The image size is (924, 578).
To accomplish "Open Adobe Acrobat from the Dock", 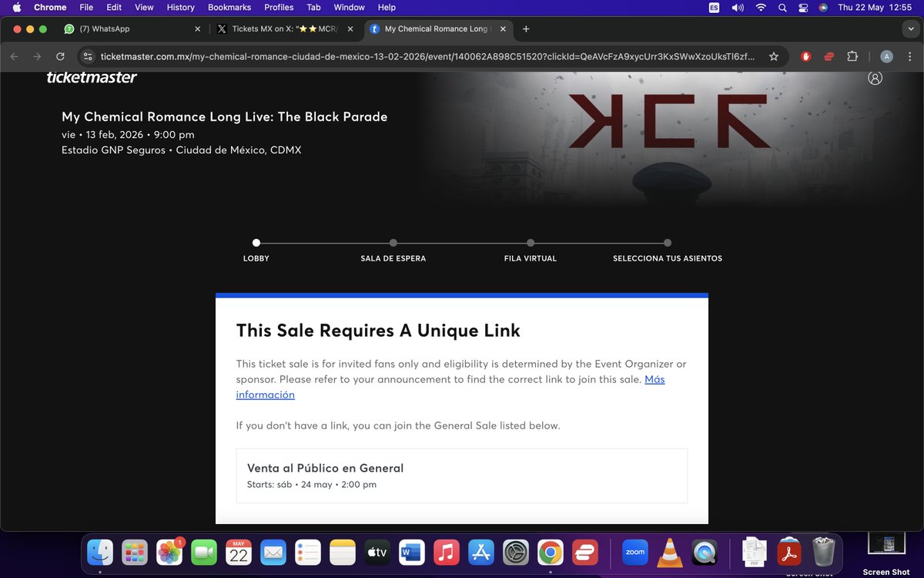I will coord(789,552).
